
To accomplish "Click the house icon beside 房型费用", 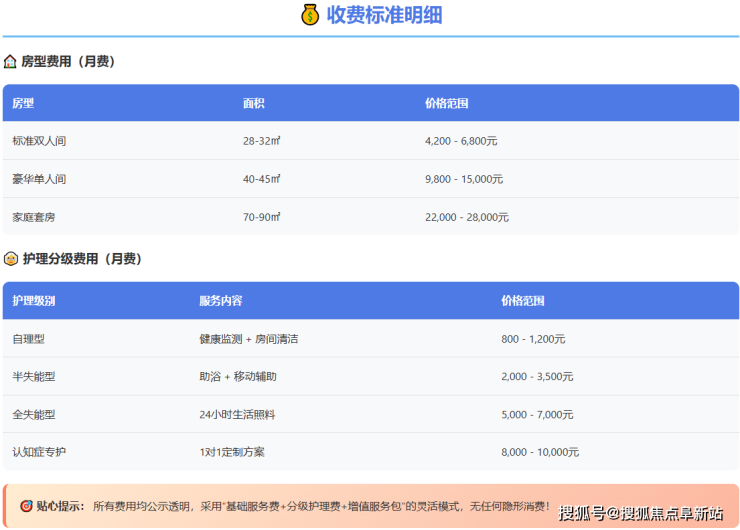I will (10, 62).
